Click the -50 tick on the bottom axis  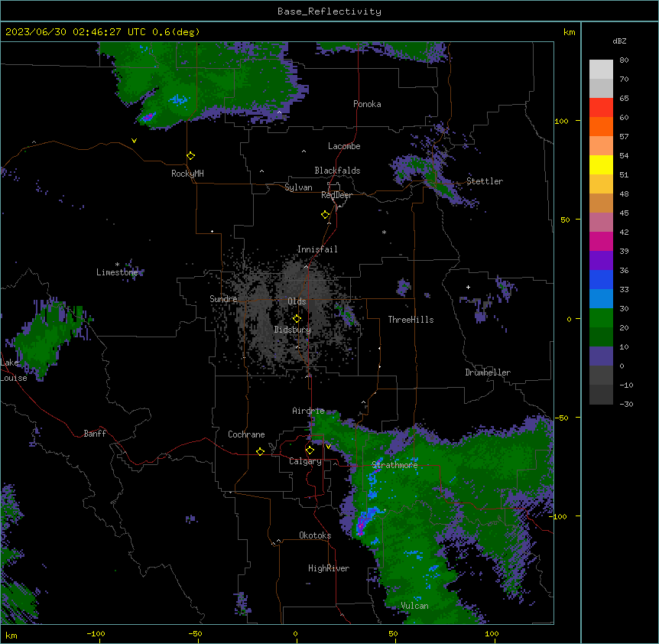pyautogui.click(x=195, y=633)
